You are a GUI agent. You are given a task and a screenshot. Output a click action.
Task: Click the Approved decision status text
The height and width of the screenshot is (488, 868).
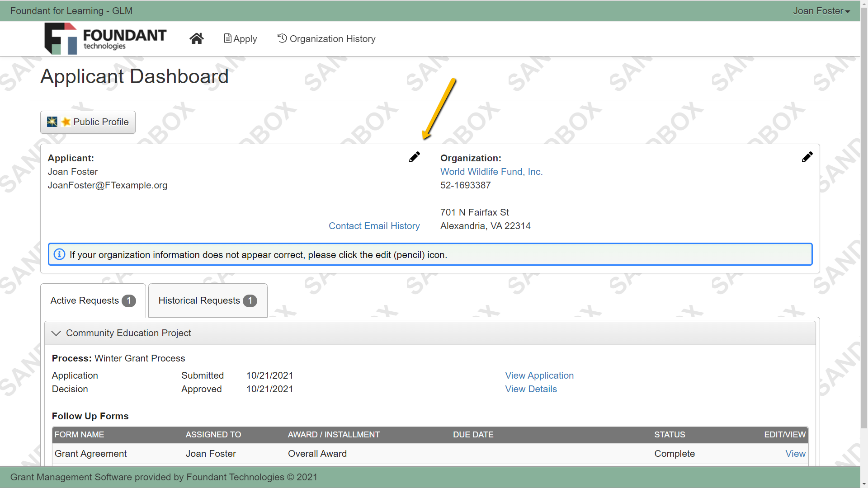201,389
